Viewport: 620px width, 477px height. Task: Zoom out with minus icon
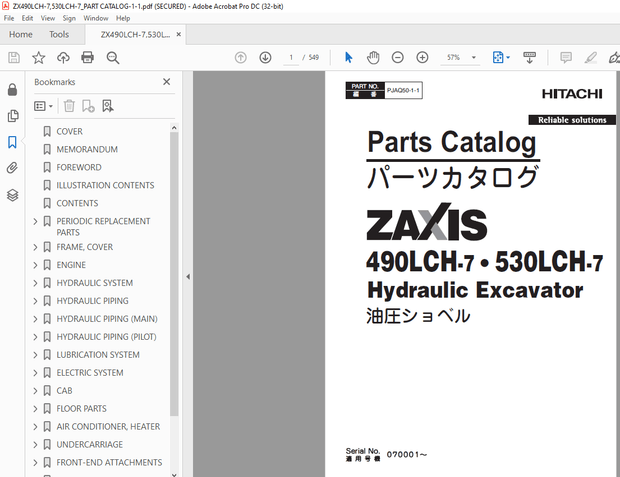coord(397,58)
